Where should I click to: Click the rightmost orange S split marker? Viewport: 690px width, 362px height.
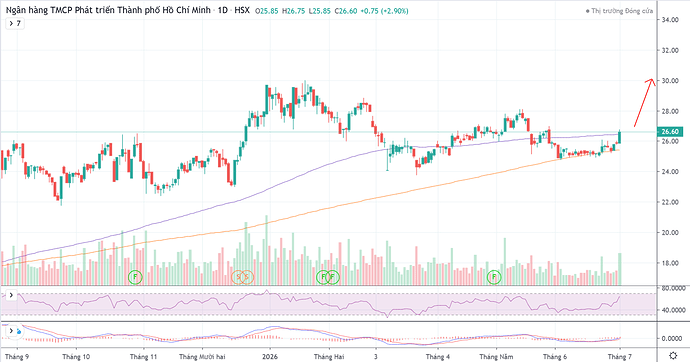click(x=247, y=277)
